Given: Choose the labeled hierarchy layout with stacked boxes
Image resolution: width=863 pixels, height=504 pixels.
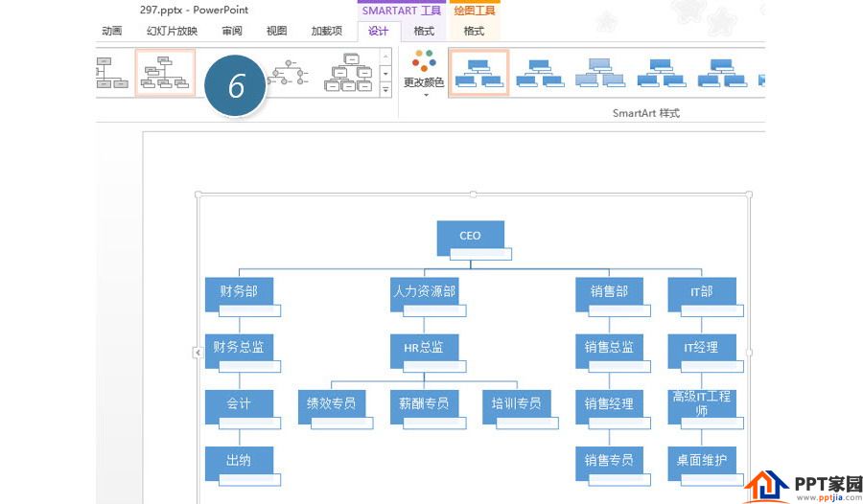Looking at the screenshot, I should [348, 72].
